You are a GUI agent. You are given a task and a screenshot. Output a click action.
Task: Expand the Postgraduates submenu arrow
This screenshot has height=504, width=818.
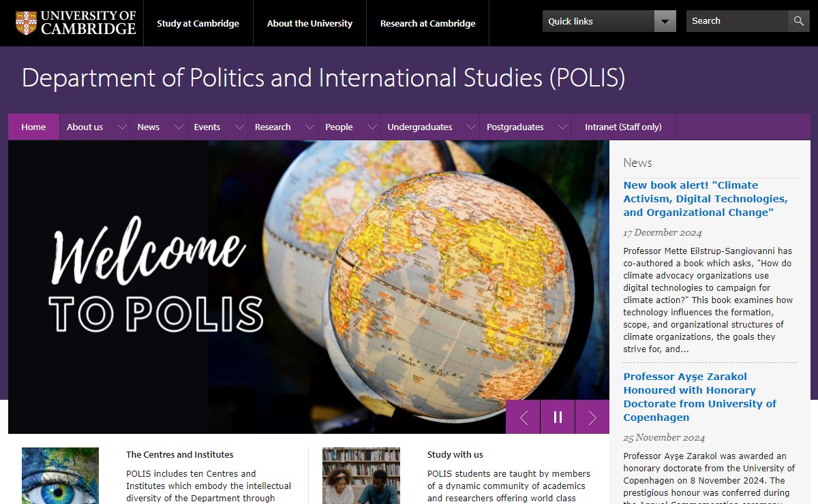(563, 127)
